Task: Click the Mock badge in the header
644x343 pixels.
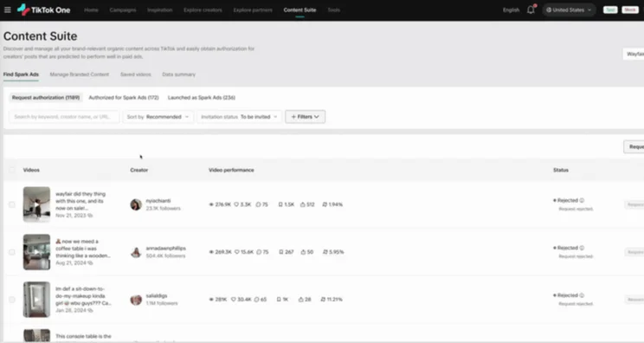Action: tap(629, 10)
